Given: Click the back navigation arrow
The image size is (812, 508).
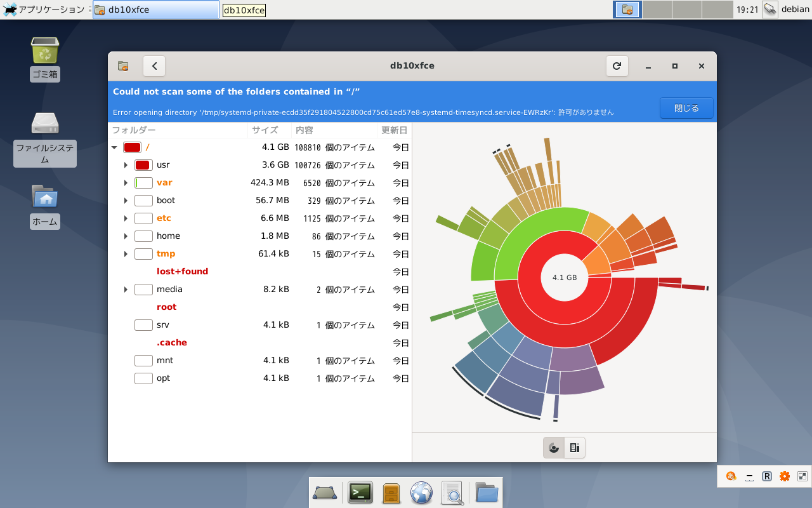Looking at the screenshot, I should click(x=154, y=65).
